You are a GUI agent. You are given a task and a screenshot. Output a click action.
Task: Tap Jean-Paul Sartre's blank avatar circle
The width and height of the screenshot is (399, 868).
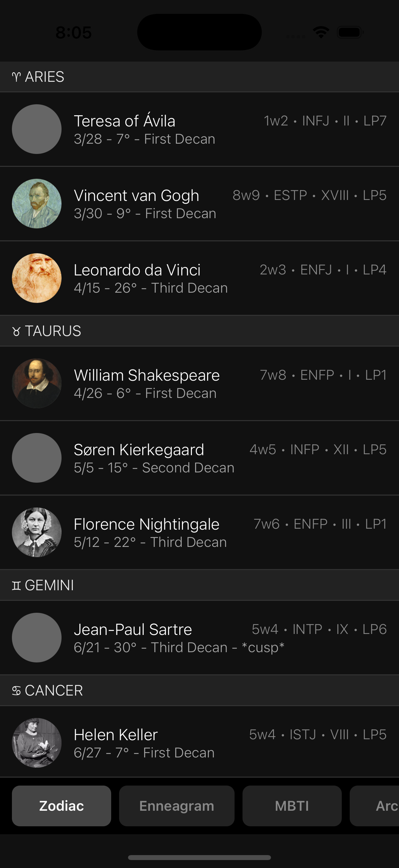[x=37, y=637]
